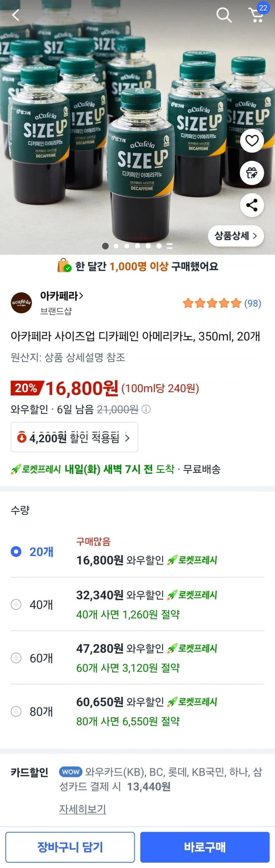275x868 pixels.
Task: Tap the second image carousel dot
Action: (116, 246)
